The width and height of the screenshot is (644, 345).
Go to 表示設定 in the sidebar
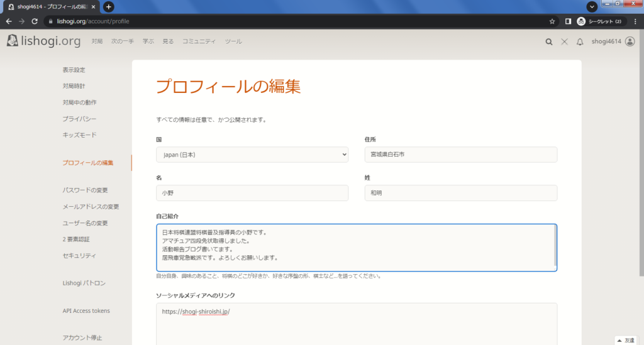click(74, 70)
